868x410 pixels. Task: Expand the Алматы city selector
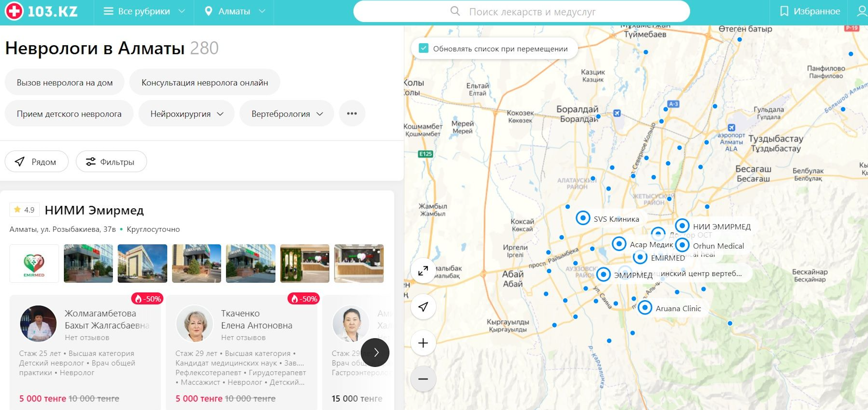coord(235,12)
